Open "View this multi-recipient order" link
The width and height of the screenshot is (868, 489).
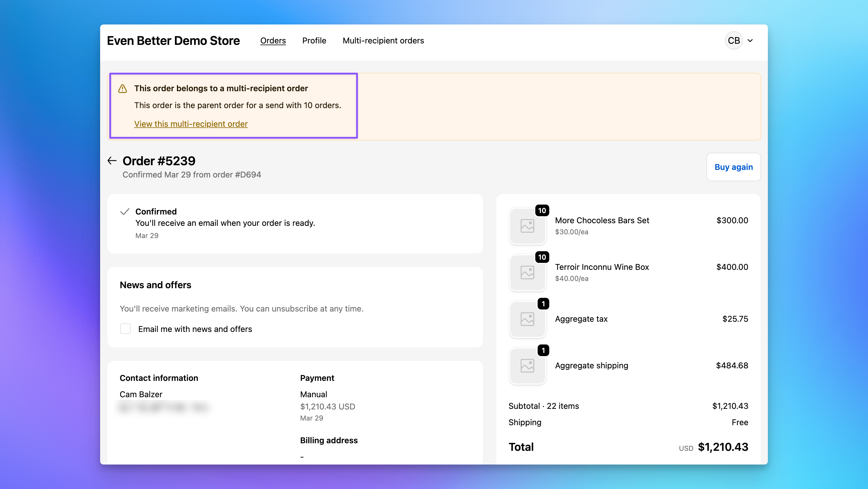(x=191, y=124)
